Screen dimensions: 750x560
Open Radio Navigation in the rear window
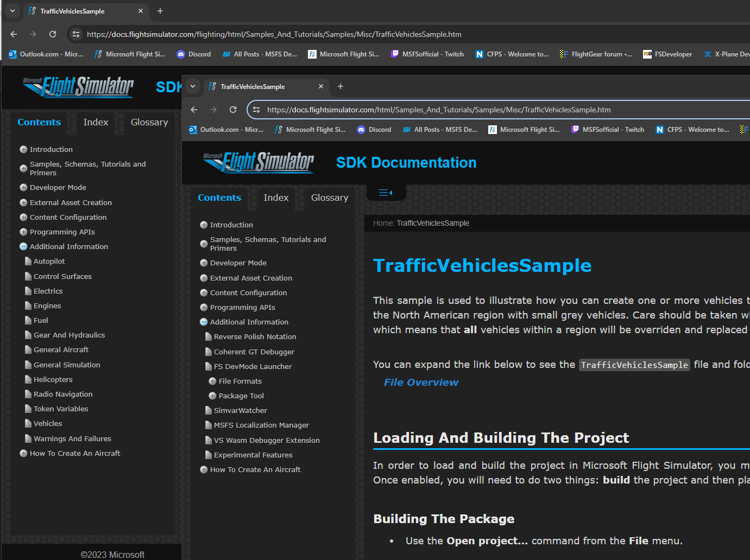click(x=63, y=394)
